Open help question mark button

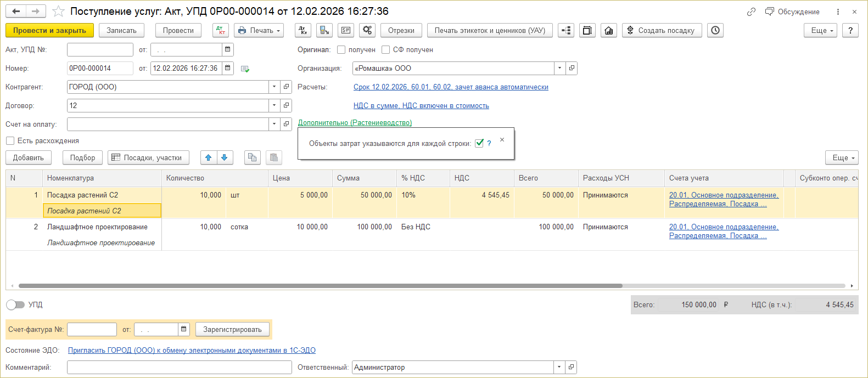coord(850,30)
